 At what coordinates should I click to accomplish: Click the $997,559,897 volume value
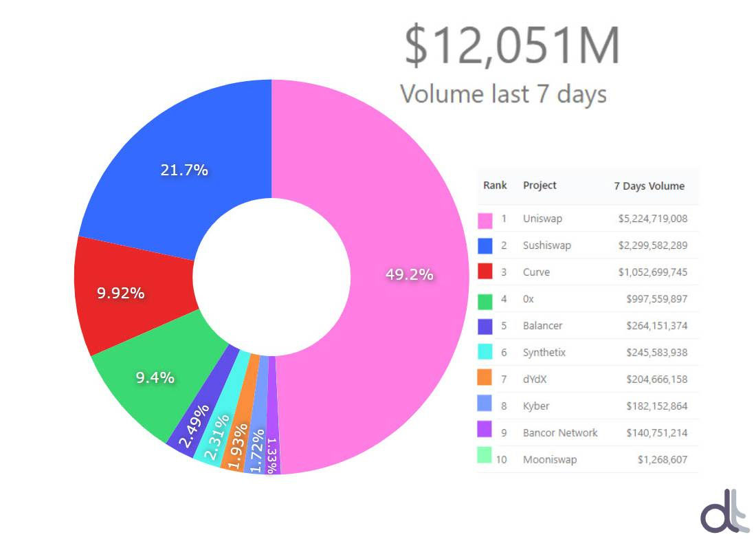pyautogui.click(x=656, y=299)
